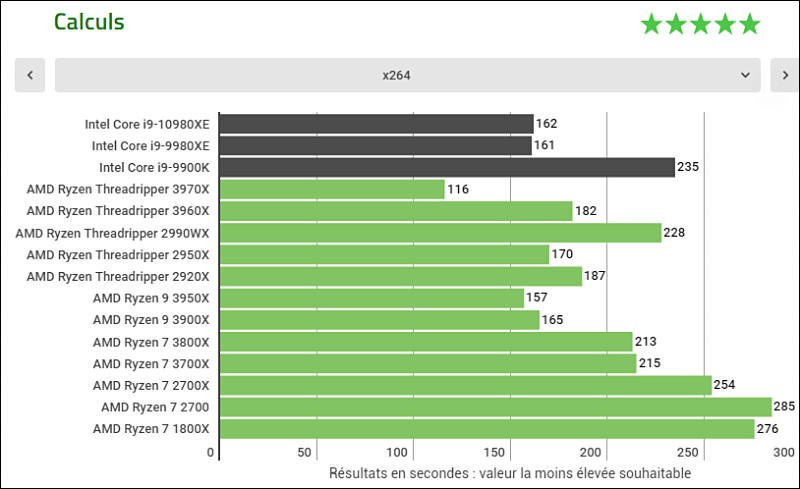Select the AMD Ryzen 7 3800X label
This screenshot has height=489, width=800.
[x=151, y=343]
